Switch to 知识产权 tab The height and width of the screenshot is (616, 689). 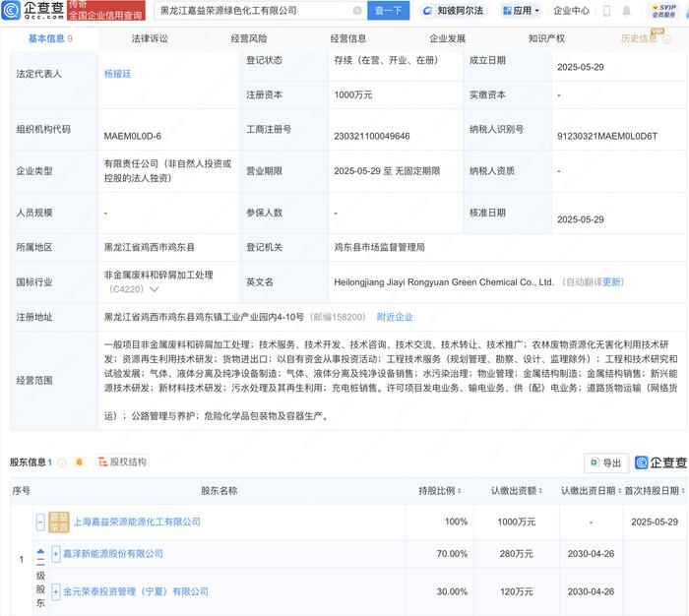click(546, 38)
